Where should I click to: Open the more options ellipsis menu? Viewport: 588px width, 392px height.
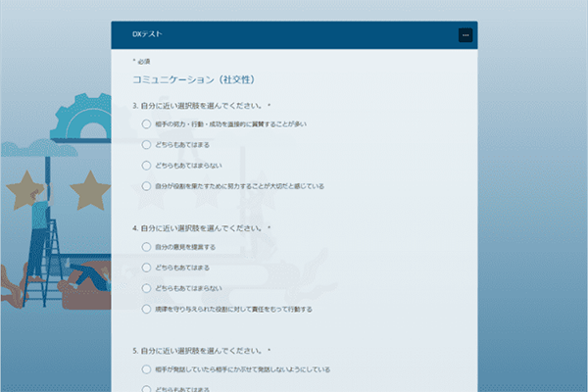tap(465, 35)
